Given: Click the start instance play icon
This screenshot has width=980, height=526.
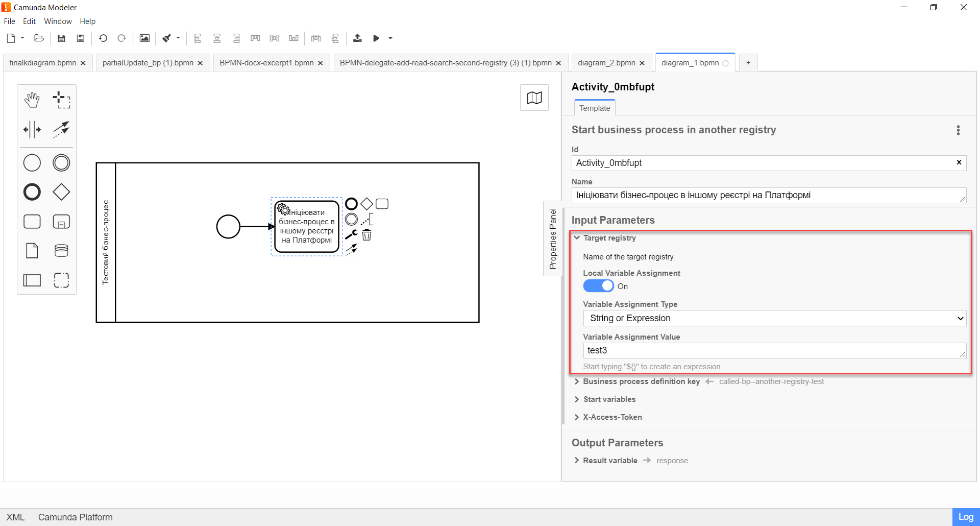Looking at the screenshot, I should pyautogui.click(x=376, y=38).
